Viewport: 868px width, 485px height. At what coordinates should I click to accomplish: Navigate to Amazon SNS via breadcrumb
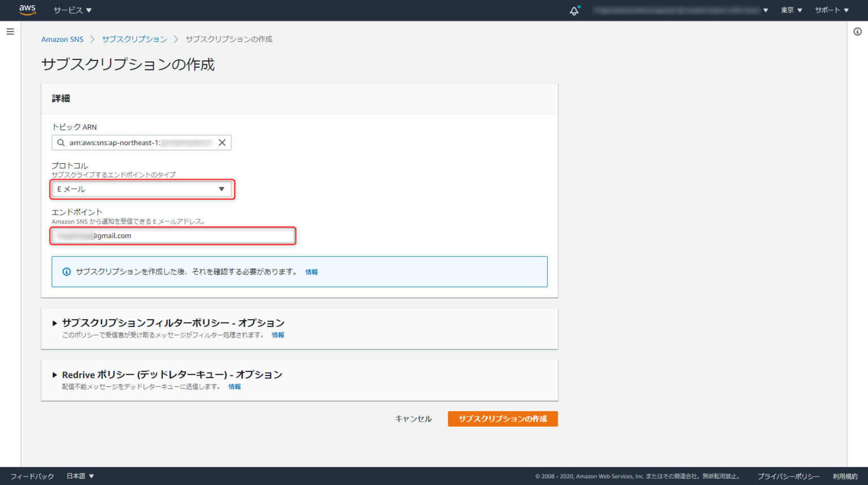coord(62,39)
